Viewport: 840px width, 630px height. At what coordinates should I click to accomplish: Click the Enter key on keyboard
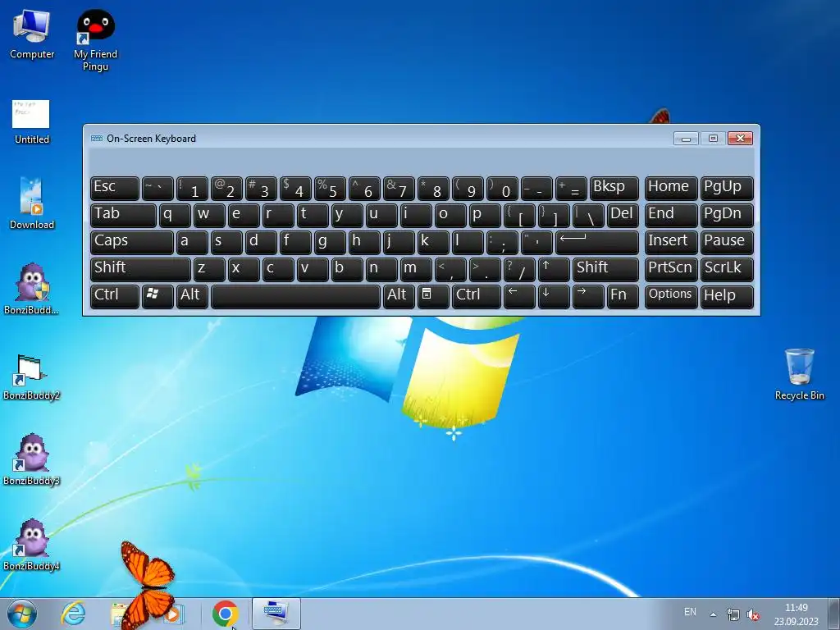597,243
